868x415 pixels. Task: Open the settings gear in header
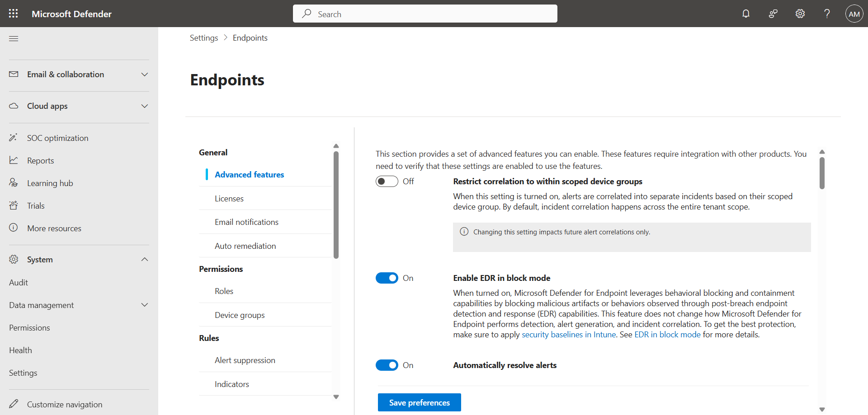(x=800, y=14)
